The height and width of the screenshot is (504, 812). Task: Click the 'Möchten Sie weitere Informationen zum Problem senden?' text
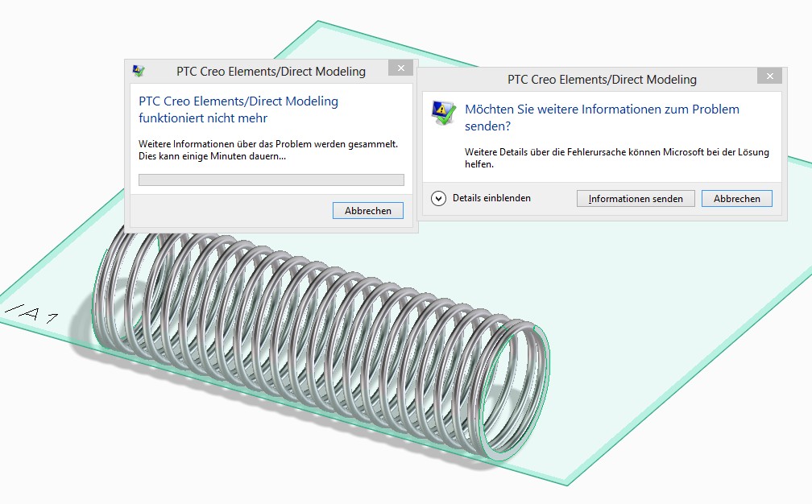(602, 118)
